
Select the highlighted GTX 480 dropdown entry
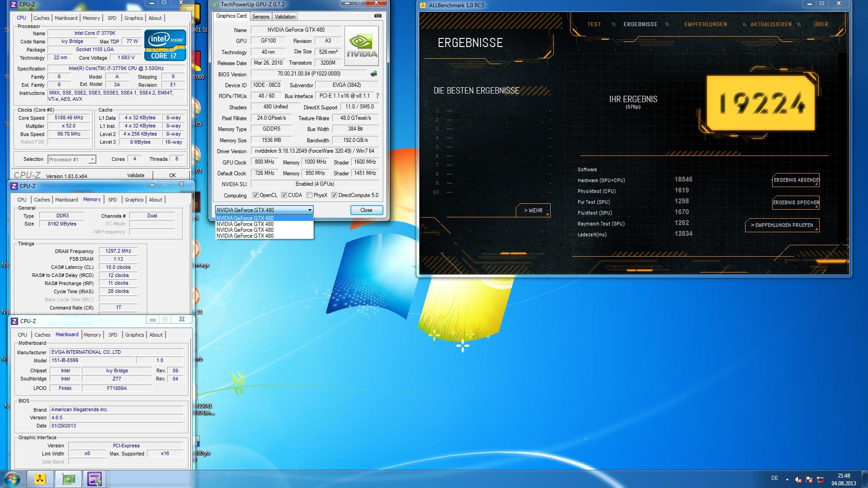[x=264, y=218]
